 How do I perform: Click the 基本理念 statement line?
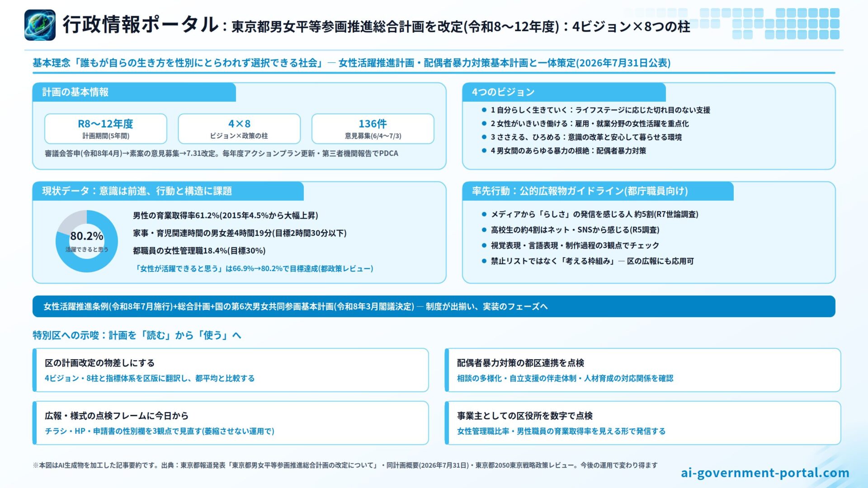pyautogui.click(x=351, y=63)
